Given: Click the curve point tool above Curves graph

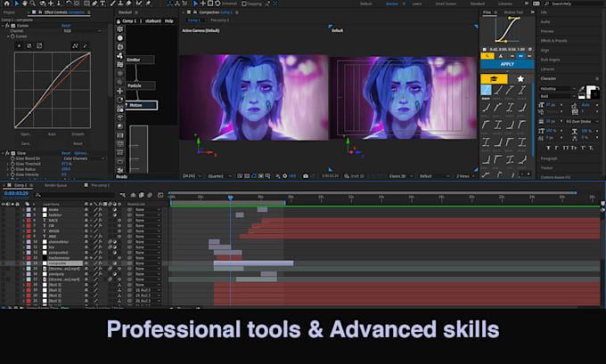Looking at the screenshot, I should (x=75, y=46).
